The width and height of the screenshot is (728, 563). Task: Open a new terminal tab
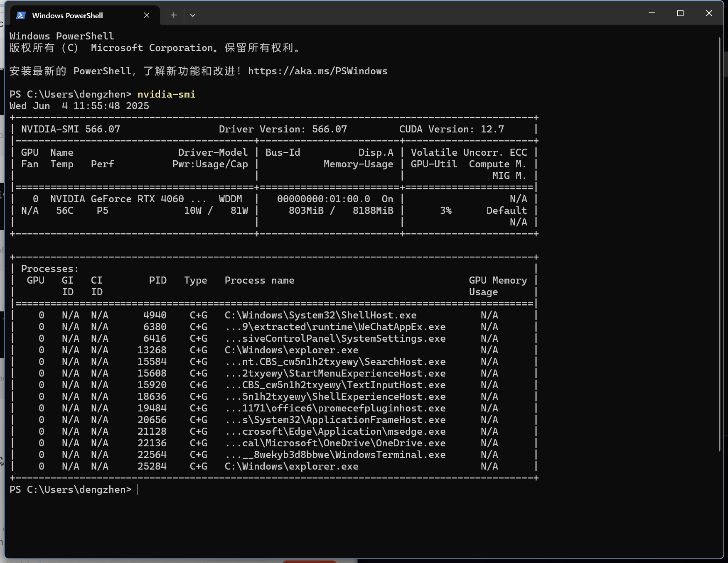174,15
